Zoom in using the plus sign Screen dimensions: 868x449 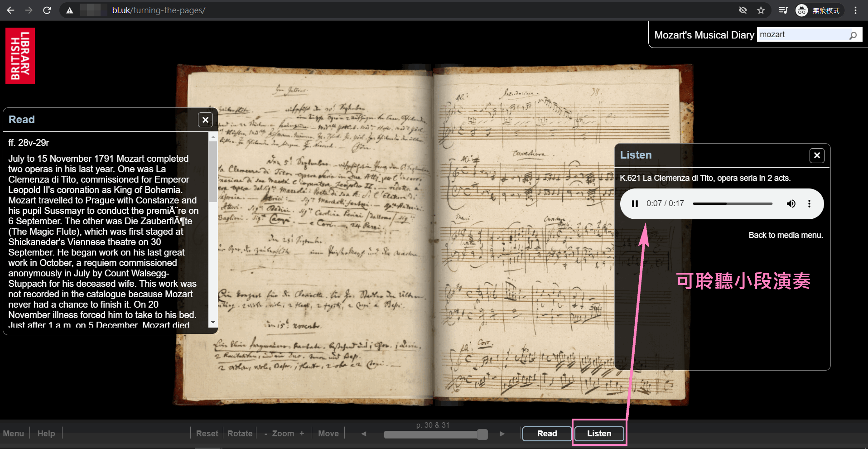[x=302, y=433]
